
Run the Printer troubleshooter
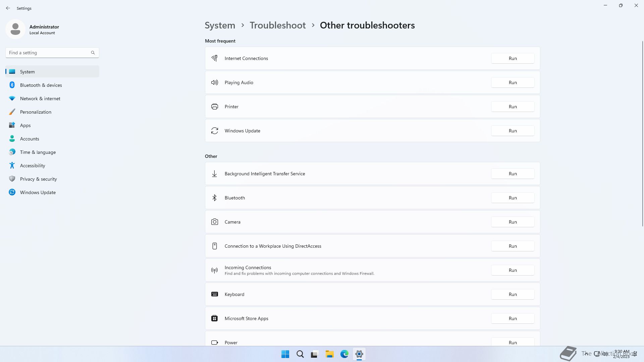click(513, 107)
